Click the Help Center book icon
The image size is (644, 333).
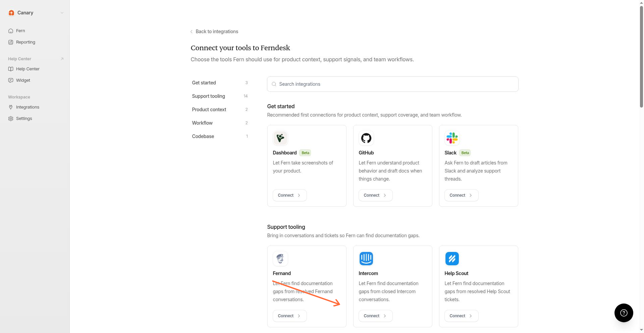coord(11,69)
